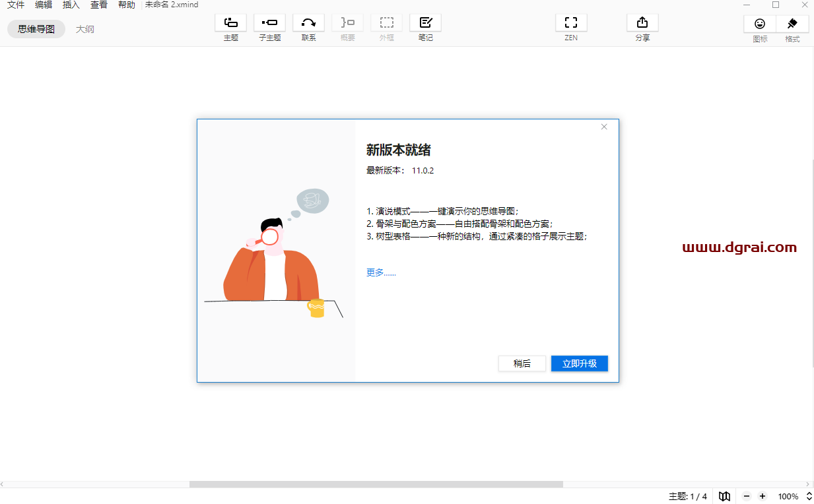Image resolution: width=814 pixels, height=504 pixels.
Task: Stay on the 思维导图 mind map view
Action: 36,29
